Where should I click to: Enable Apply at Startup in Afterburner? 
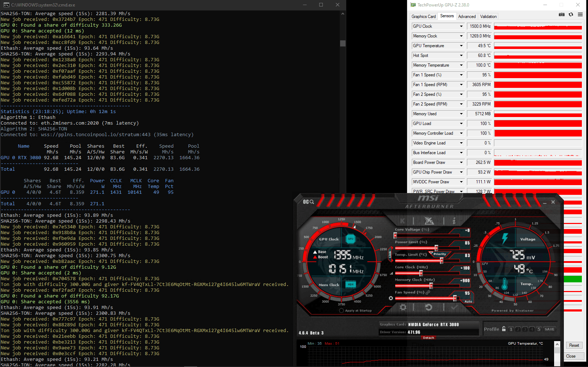[x=341, y=310]
